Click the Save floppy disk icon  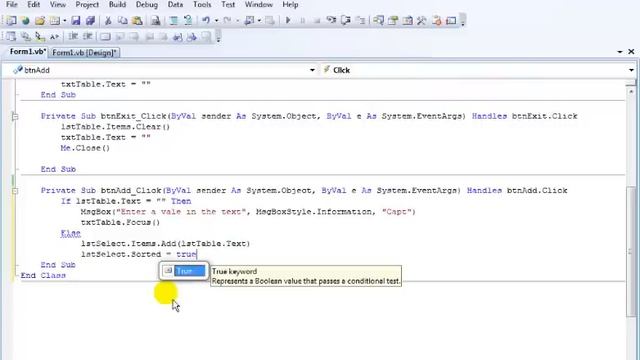point(76,20)
